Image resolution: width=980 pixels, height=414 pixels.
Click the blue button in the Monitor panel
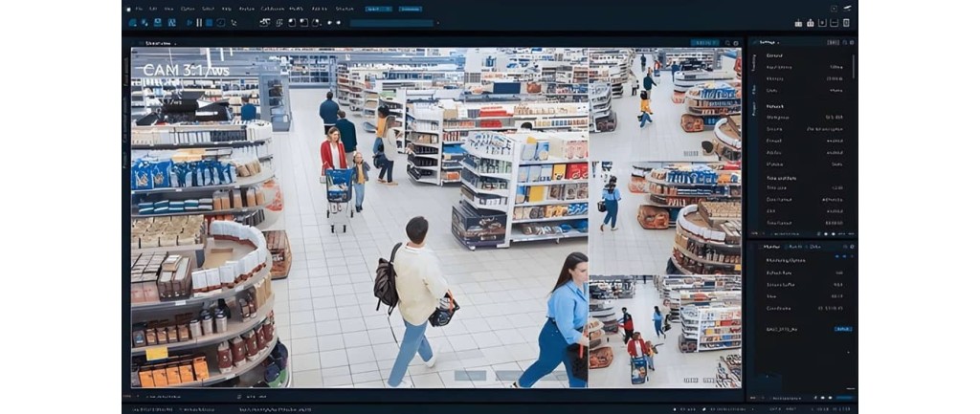coord(843,329)
